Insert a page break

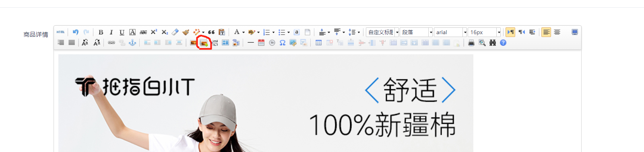click(x=215, y=43)
